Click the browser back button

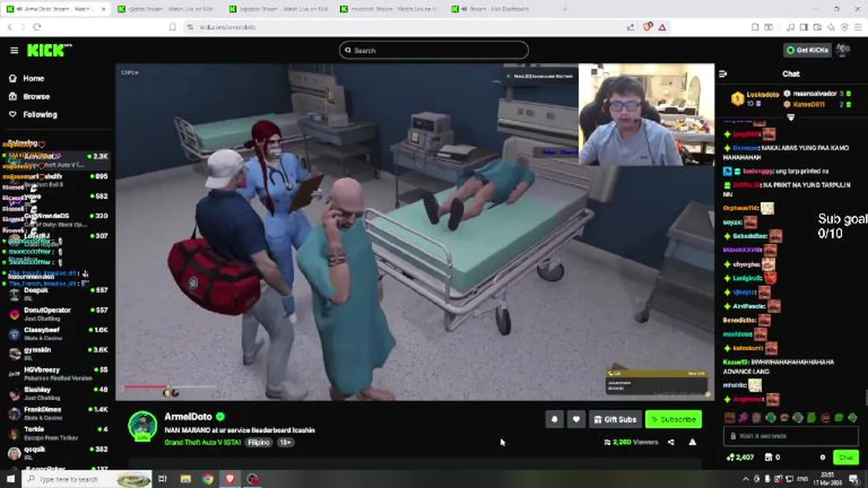(9, 26)
